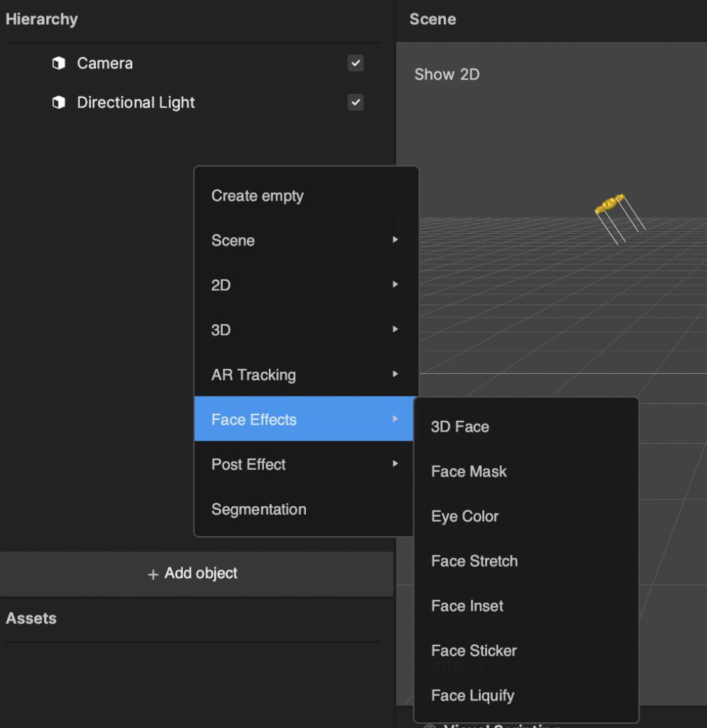Open the Scene menu entry
This screenshot has height=728, width=707.
coord(306,240)
